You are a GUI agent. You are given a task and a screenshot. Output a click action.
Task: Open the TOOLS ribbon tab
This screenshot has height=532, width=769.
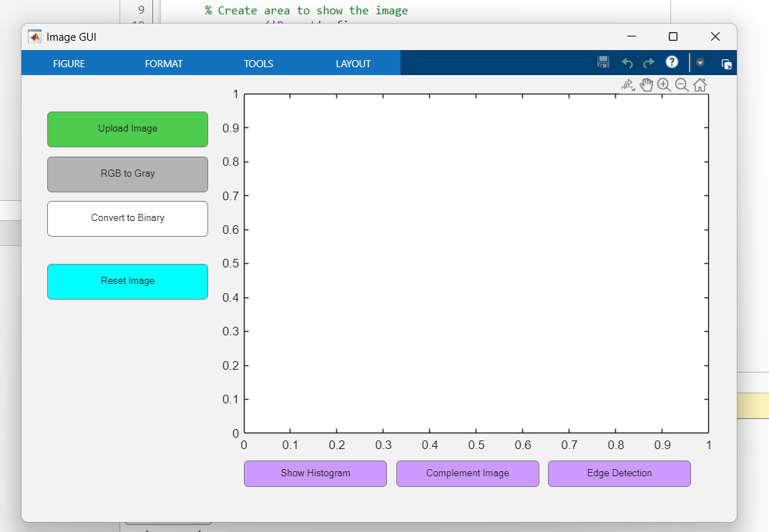258,63
